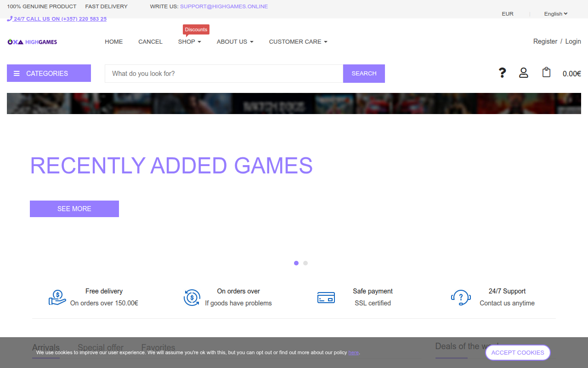Image resolution: width=588 pixels, height=368 pixels.
Task: Click the Safe payment card icon
Action: point(326,298)
